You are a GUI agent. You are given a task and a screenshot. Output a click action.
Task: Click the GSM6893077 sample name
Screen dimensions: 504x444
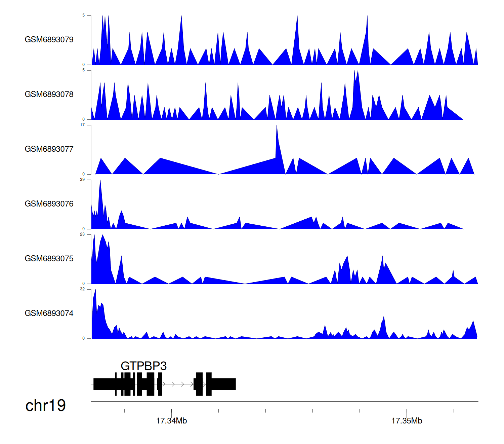pos(49,149)
